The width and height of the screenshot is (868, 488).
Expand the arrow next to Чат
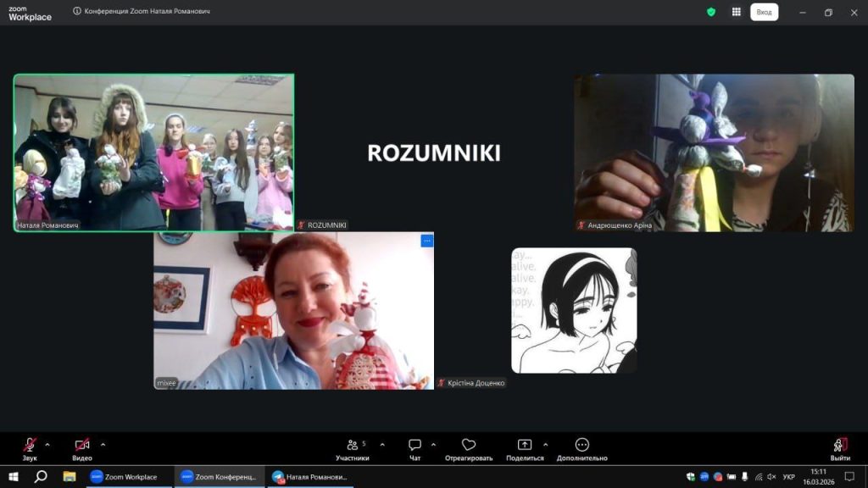coord(433,444)
